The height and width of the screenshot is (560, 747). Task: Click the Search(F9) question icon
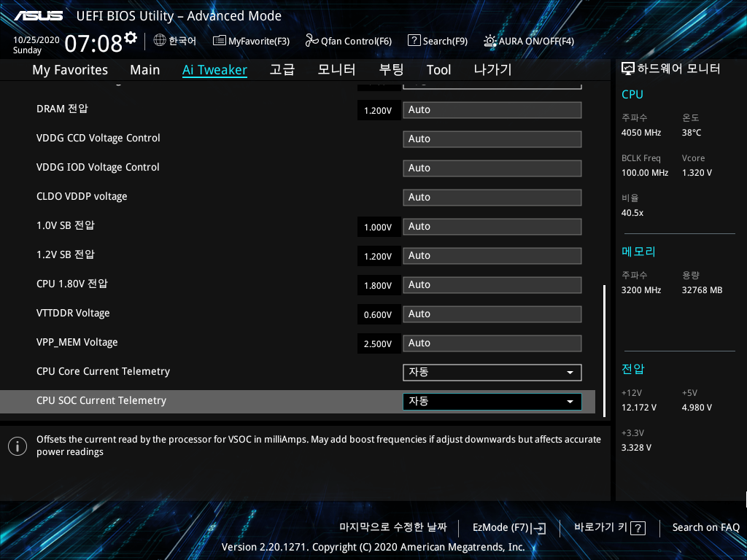(414, 41)
